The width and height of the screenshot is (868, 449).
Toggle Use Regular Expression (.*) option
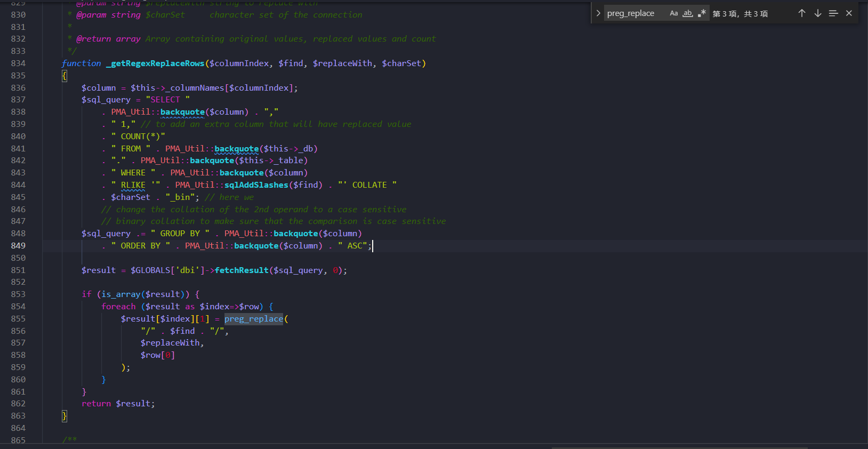702,13
